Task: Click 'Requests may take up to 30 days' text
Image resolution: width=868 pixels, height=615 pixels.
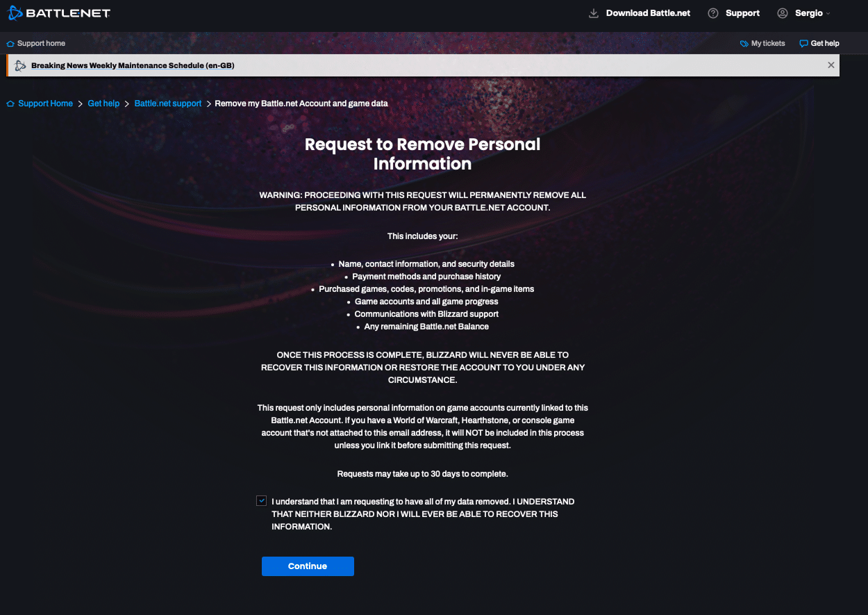Action: [x=422, y=474]
